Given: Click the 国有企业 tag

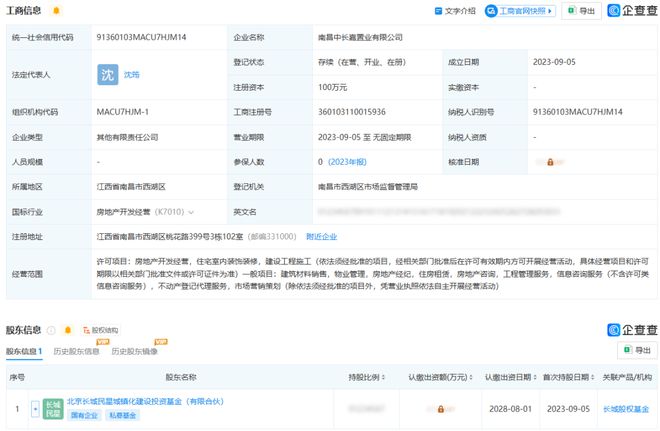Looking at the screenshot, I should 84,415.
